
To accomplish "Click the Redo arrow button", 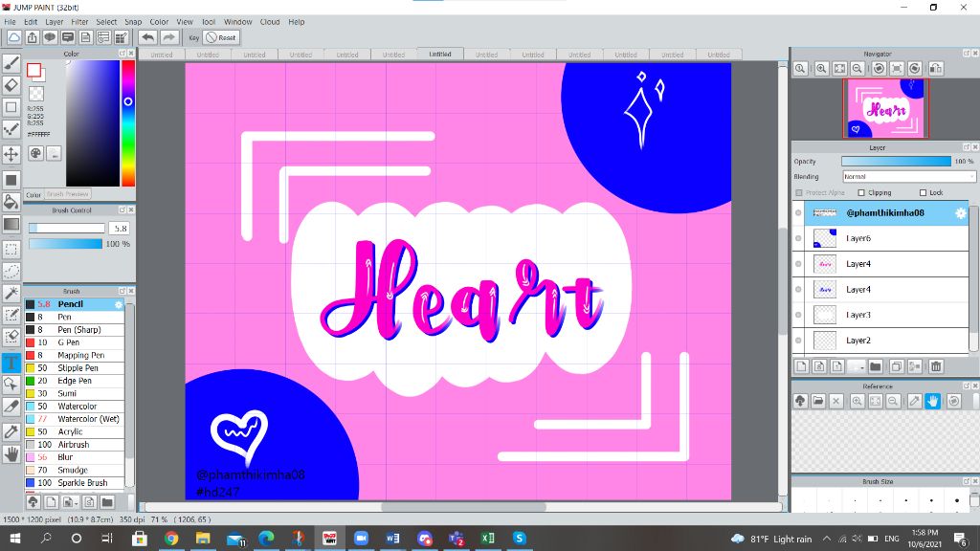I will (168, 37).
